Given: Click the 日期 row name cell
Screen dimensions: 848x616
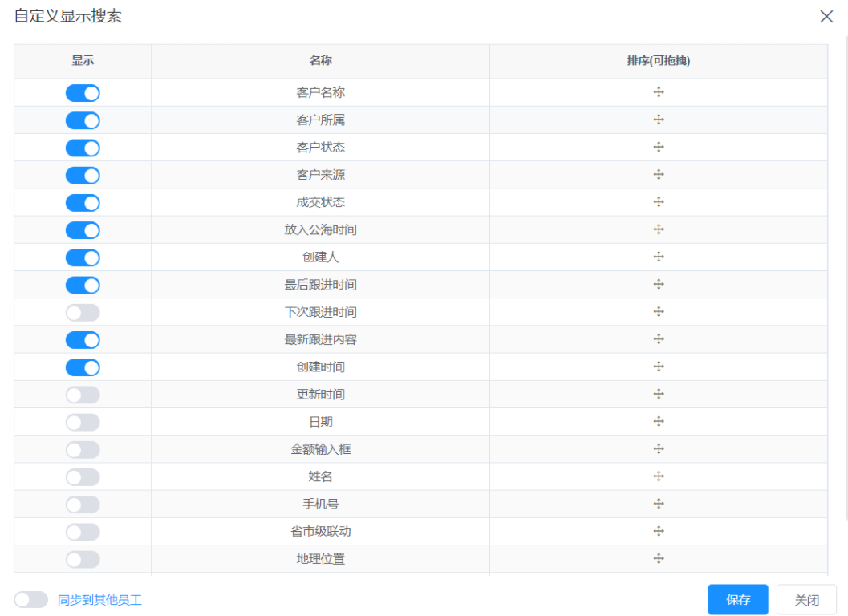Looking at the screenshot, I should point(320,421).
